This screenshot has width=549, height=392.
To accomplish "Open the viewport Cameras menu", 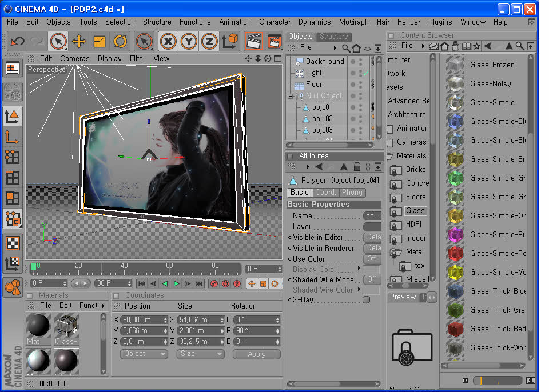I will pyautogui.click(x=74, y=58).
